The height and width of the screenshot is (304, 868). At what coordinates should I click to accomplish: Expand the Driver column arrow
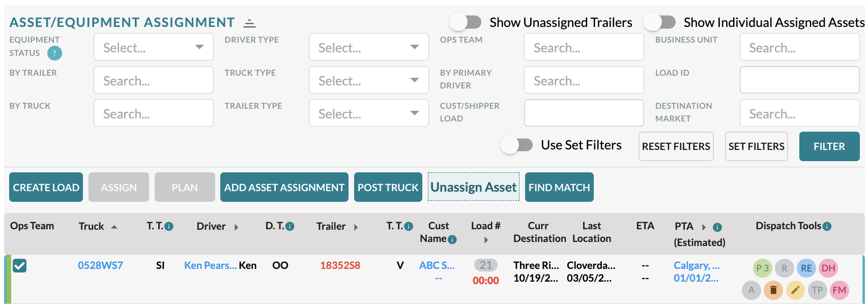pos(236,227)
